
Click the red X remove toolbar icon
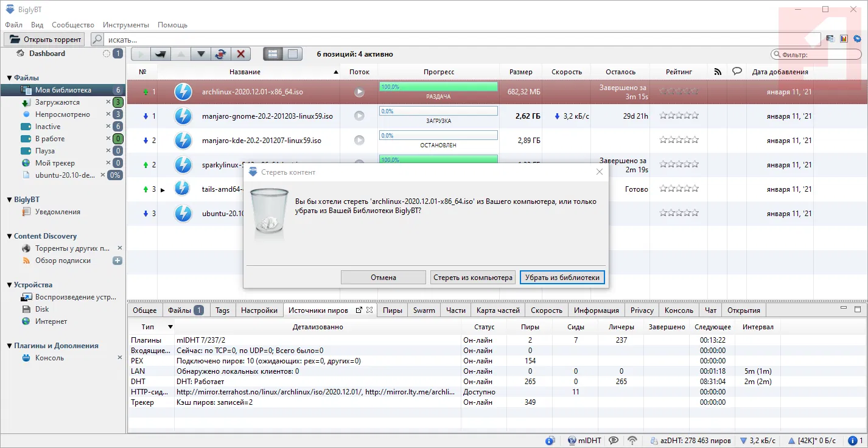[x=240, y=54]
